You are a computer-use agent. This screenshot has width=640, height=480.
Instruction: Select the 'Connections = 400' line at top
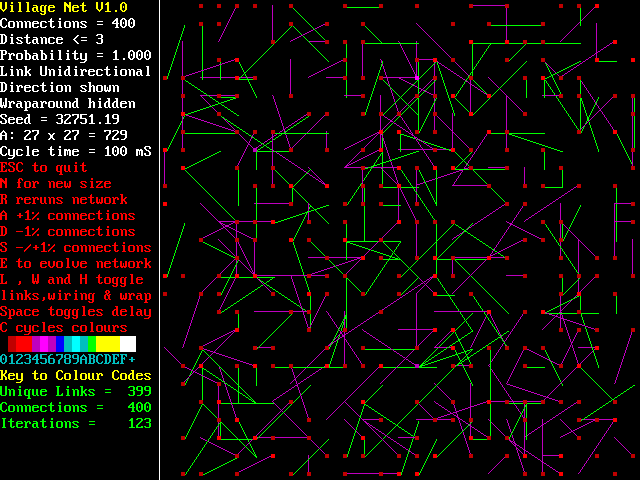coord(68,23)
